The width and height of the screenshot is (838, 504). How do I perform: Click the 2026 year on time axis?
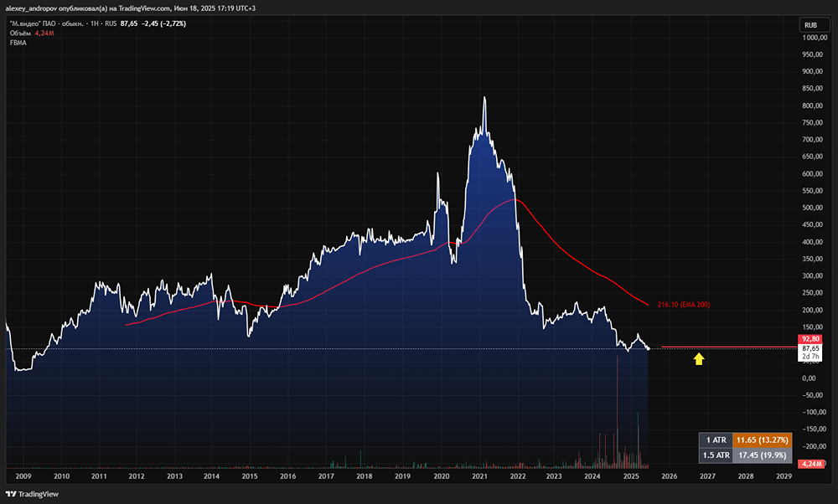tap(669, 476)
